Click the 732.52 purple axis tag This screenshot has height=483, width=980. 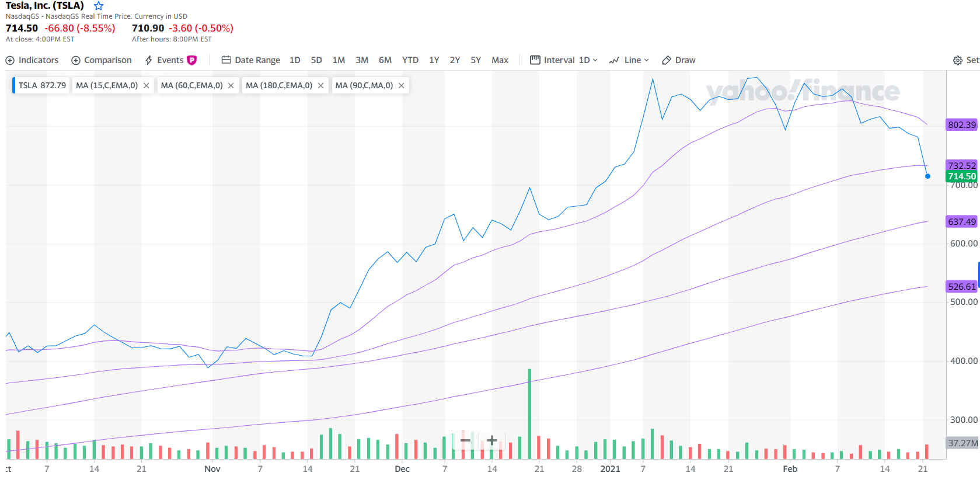[962, 165]
